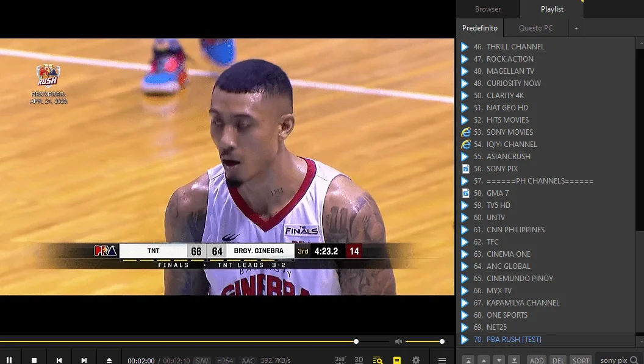644x364 pixels.
Task: Switch to the Browser tab
Action: point(487,9)
